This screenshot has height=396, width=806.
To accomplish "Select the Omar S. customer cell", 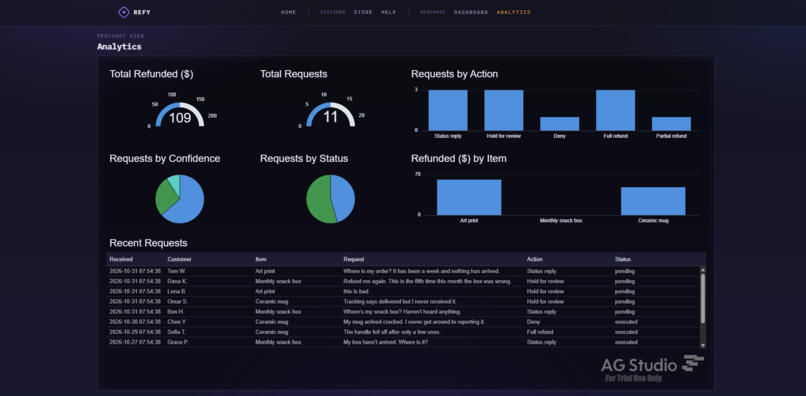I will click(178, 301).
